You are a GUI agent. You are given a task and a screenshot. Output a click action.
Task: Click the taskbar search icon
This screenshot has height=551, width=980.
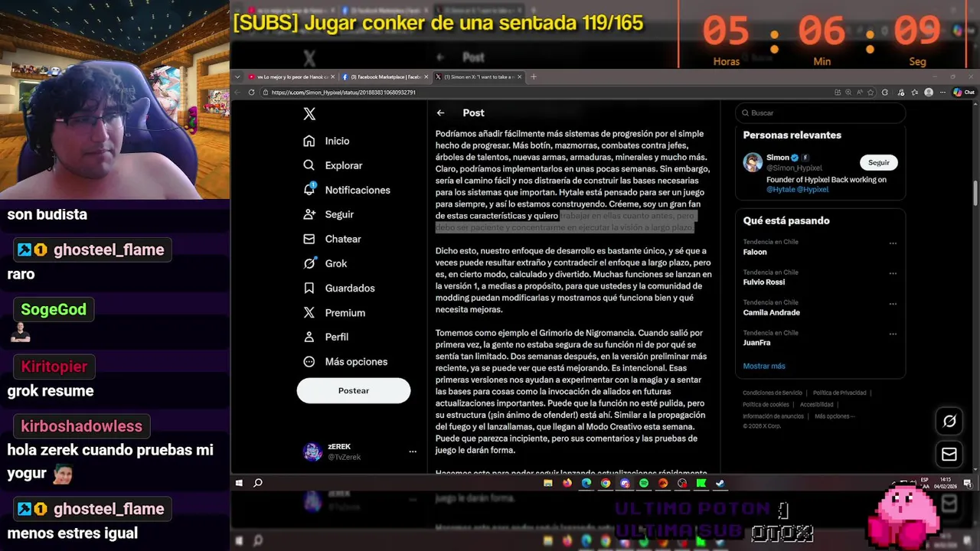coord(258,483)
